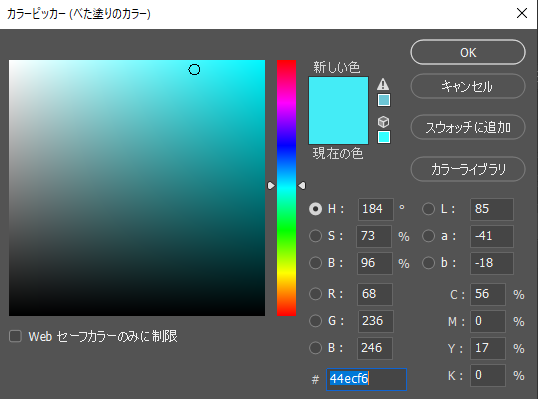Click the G field showing 236
The height and width of the screenshot is (399, 538).
click(376, 321)
